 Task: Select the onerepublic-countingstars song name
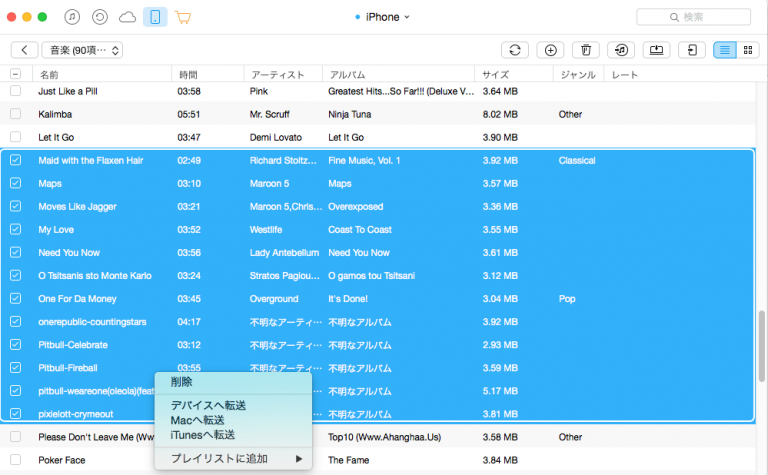pos(93,322)
